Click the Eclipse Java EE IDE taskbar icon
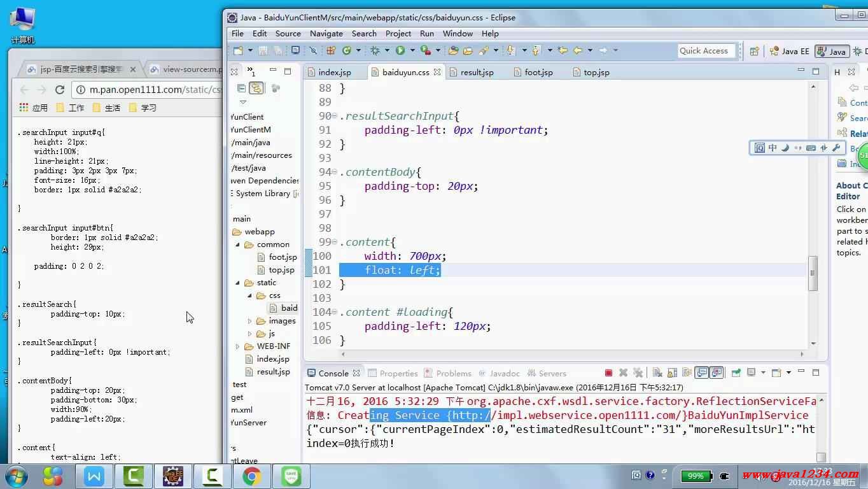 [173, 476]
